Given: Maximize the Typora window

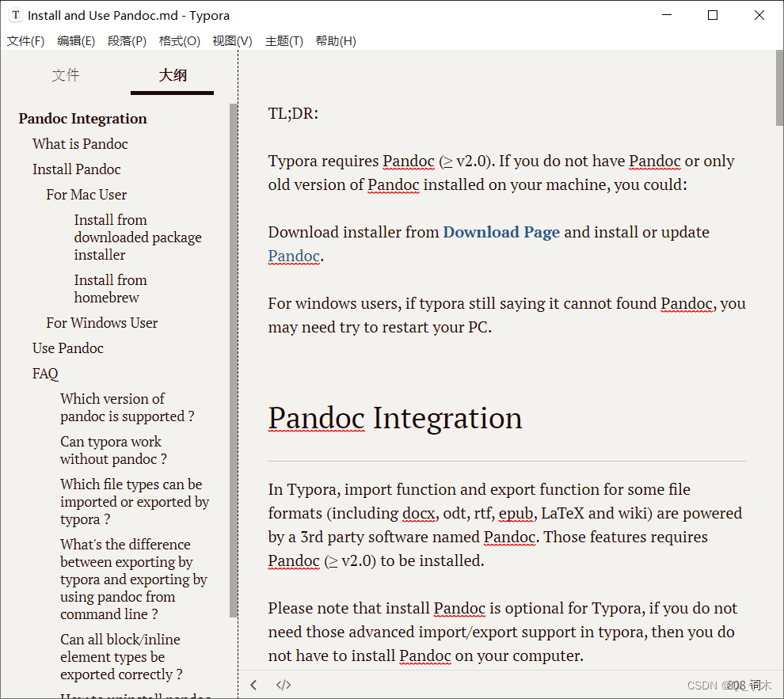Looking at the screenshot, I should coord(713,16).
